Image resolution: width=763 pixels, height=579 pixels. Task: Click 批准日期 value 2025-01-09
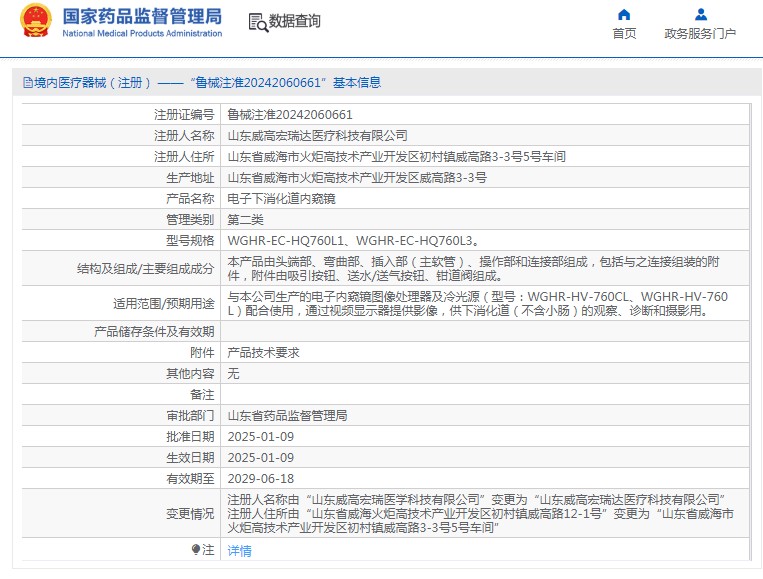[x=261, y=436]
